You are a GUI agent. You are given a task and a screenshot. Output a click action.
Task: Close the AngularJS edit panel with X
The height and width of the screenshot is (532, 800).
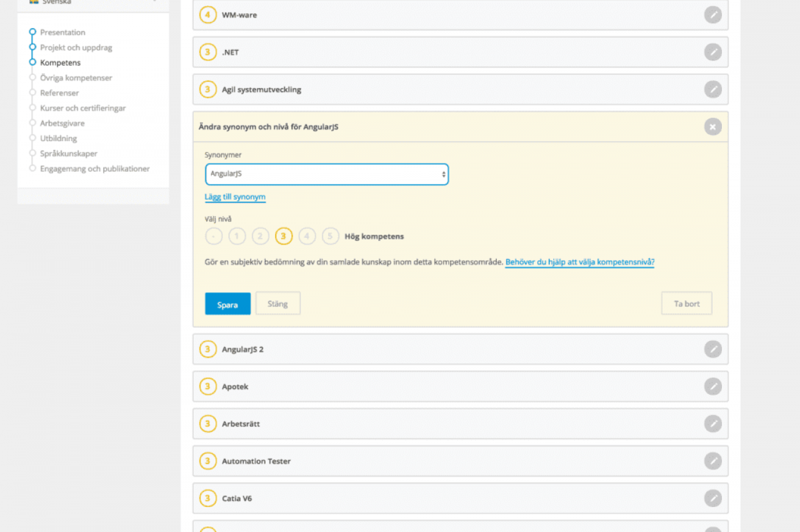pos(712,127)
